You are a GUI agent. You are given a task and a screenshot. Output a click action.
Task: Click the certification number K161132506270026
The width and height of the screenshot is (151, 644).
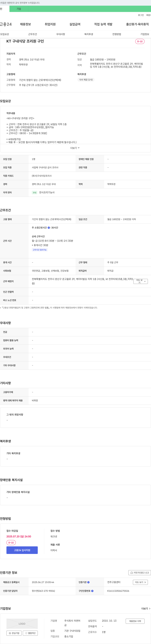tap(118, 591)
